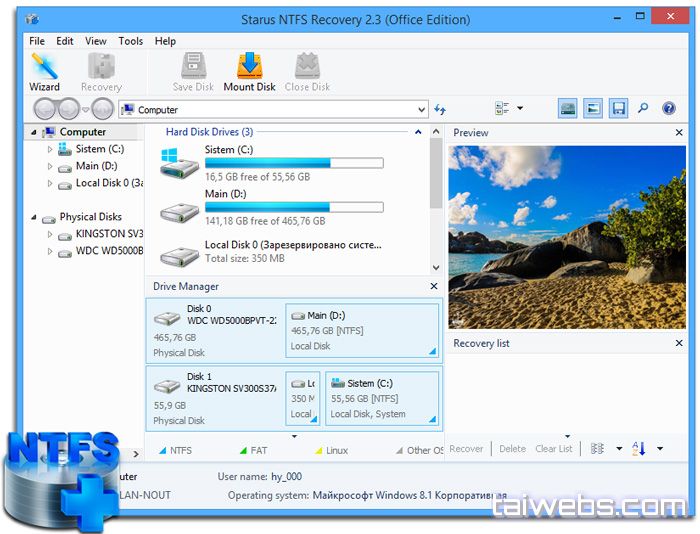The height and width of the screenshot is (534, 700).
Task: Collapse the Physical Disks tree node
Action: pyautogui.click(x=35, y=217)
